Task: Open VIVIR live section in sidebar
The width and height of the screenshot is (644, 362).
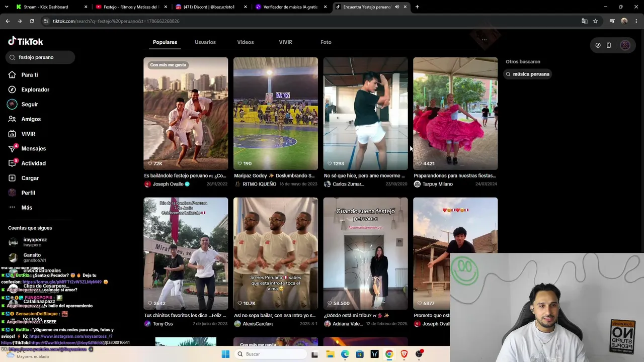Action: pyautogui.click(x=28, y=134)
